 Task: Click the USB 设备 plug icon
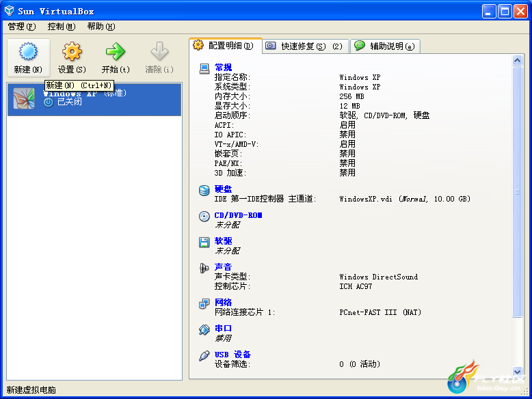pyautogui.click(x=204, y=355)
